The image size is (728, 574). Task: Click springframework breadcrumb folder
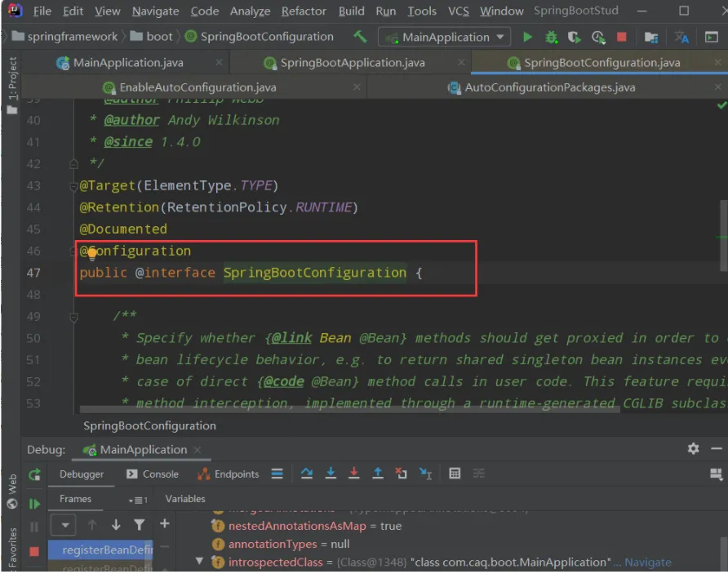click(65, 36)
